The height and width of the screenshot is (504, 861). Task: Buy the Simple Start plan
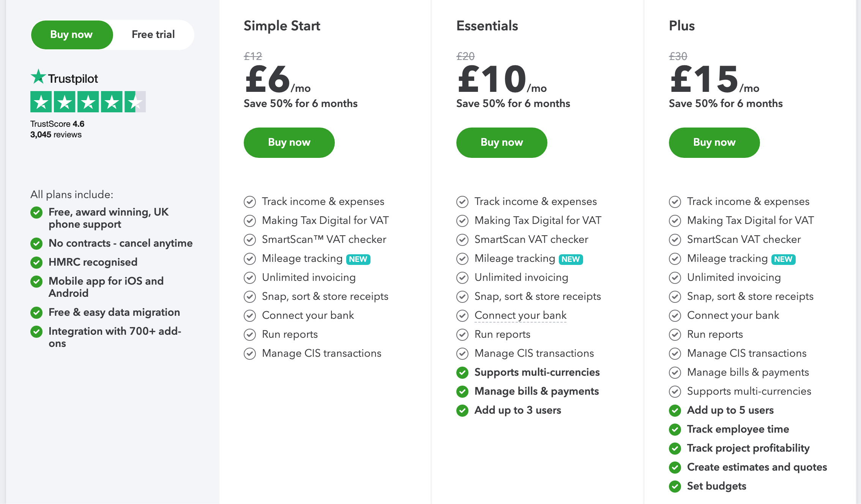pyautogui.click(x=289, y=142)
